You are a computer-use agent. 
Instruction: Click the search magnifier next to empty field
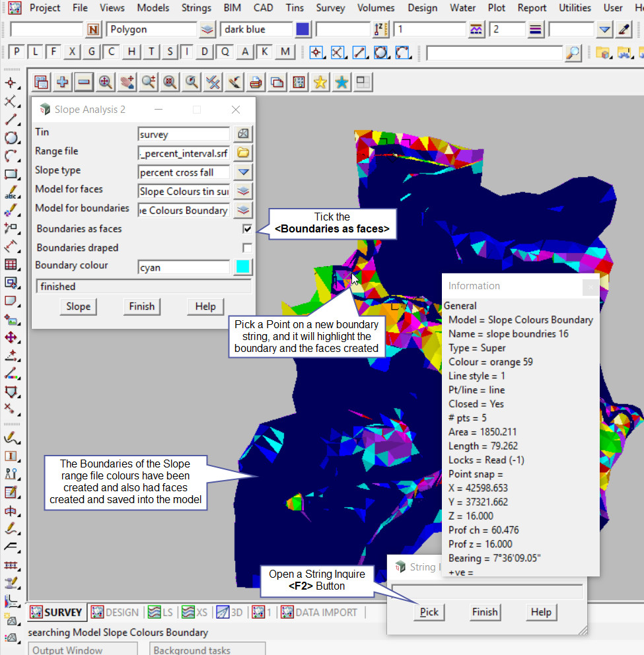tap(573, 53)
